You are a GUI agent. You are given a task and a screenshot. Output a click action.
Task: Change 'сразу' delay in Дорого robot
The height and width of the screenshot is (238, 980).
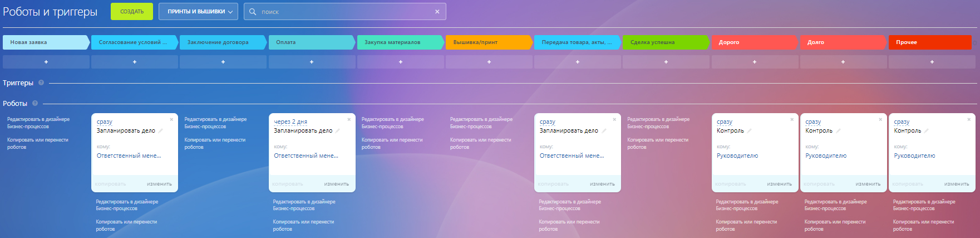coord(725,122)
